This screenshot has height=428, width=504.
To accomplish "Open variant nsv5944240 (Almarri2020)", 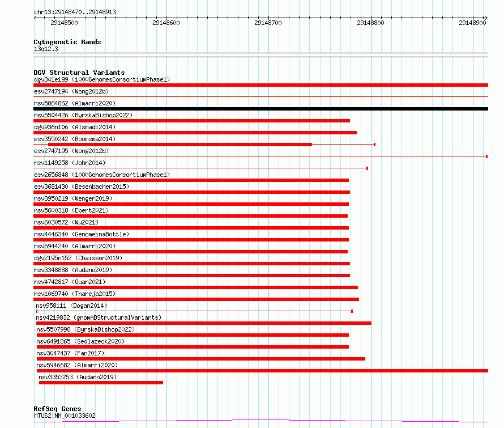I will (75, 246).
